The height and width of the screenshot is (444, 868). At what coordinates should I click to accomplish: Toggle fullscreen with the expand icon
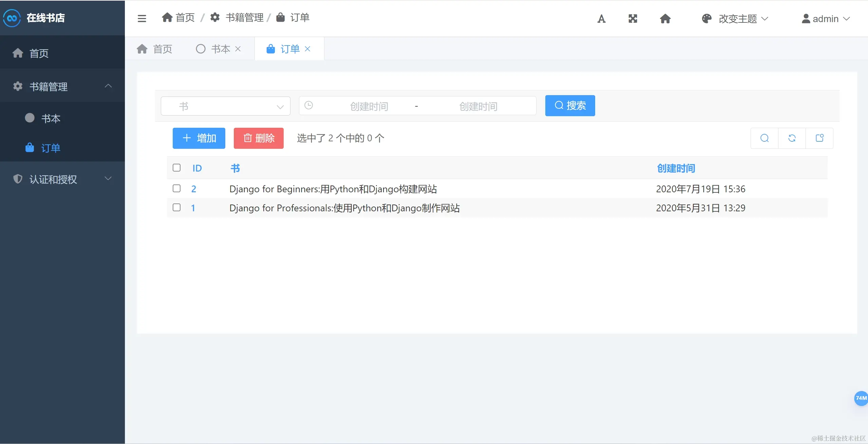pyautogui.click(x=633, y=19)
